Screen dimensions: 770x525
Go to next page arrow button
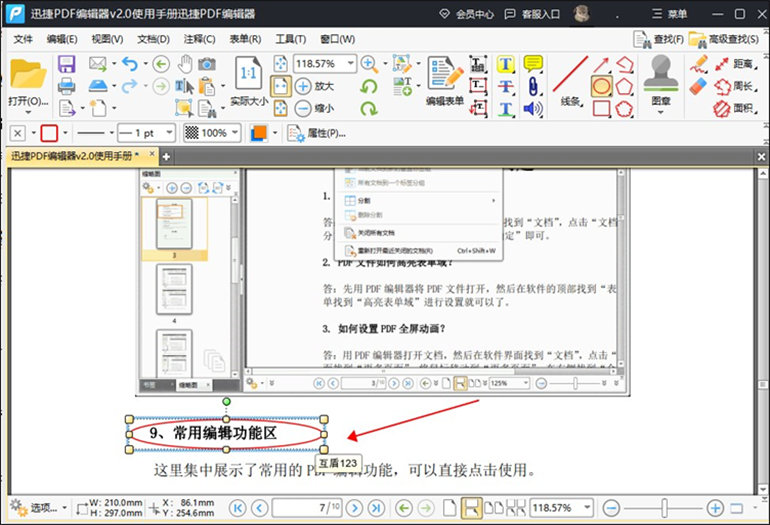point(354,508)
